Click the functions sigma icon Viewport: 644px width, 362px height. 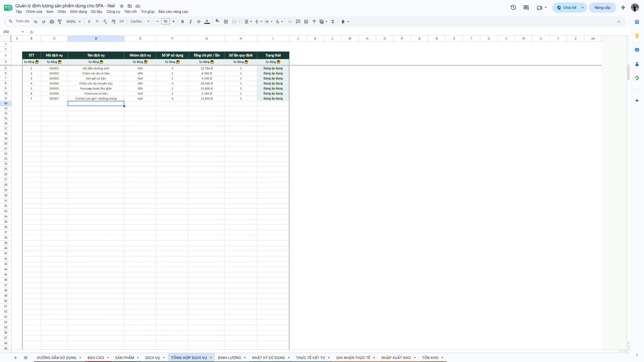coord(333,22)
